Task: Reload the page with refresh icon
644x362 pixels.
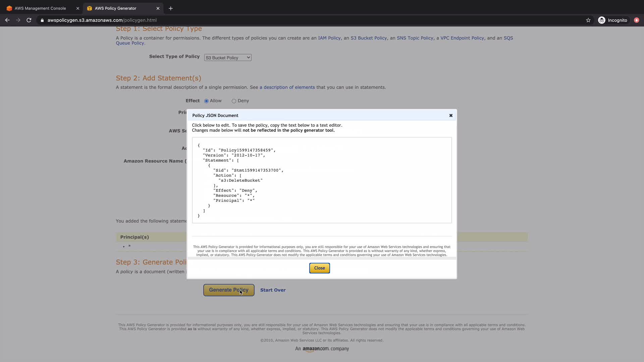Action: (29, 20)
